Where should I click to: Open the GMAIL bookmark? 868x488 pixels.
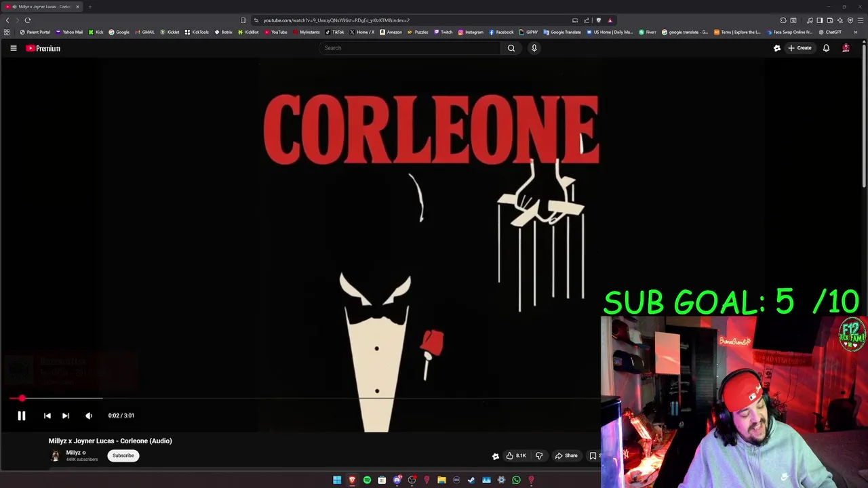click(x=144, y=32)
